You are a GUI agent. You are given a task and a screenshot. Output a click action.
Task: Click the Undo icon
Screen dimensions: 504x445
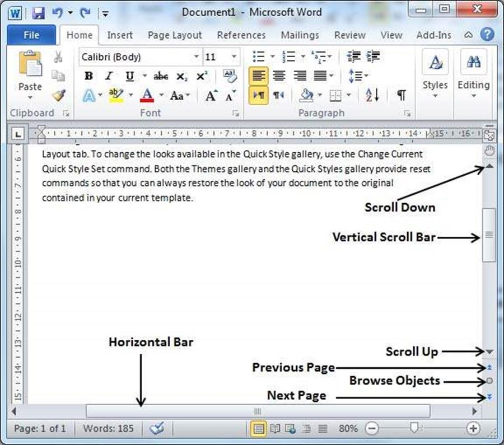[58, 13]
